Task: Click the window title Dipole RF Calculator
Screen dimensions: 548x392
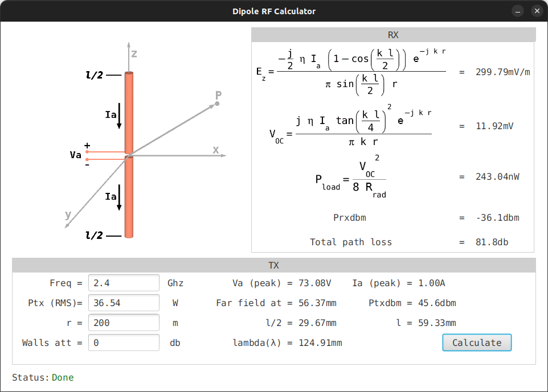Action: (273, 11)
